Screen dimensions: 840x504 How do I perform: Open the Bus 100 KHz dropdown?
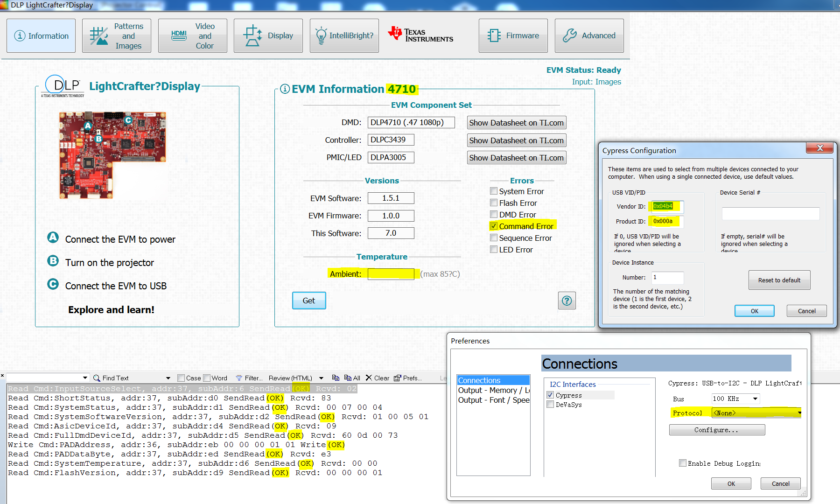[735, 399]
